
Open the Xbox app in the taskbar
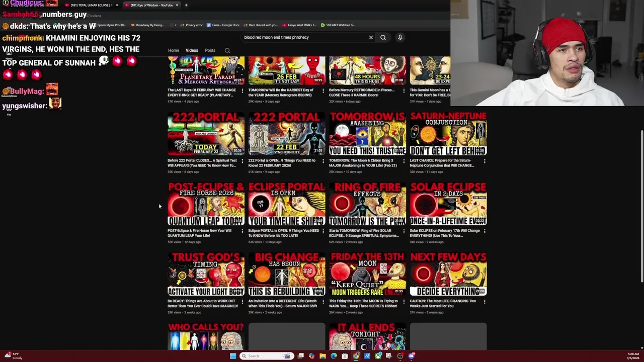pyautogui.click(x=378, y=356)
